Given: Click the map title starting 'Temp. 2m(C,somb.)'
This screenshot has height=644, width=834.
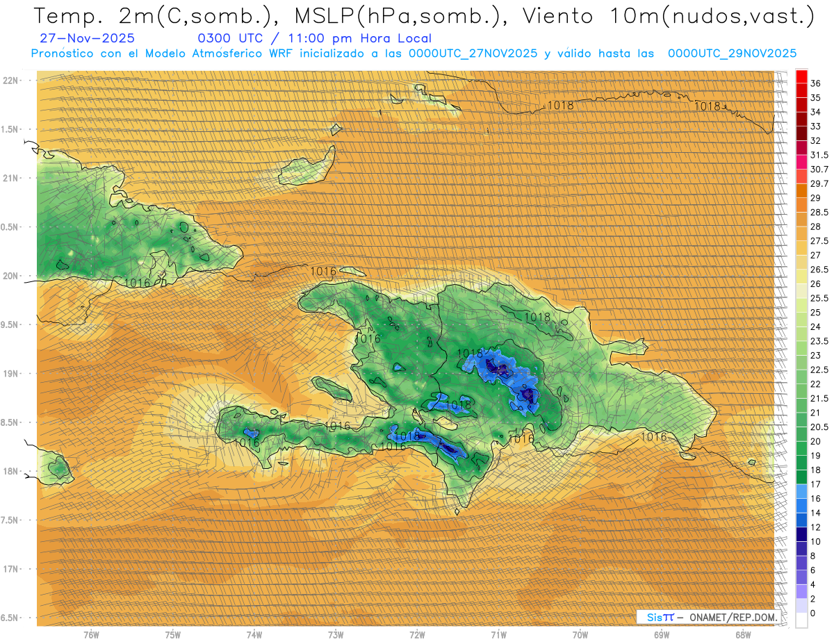Looking at the screenshot, I should point(423,16).
